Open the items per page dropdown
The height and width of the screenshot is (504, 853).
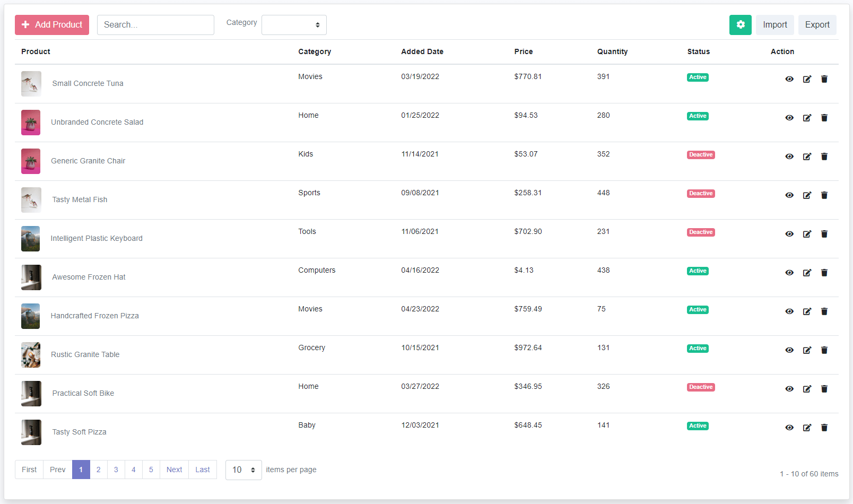[x=243, y=470]
